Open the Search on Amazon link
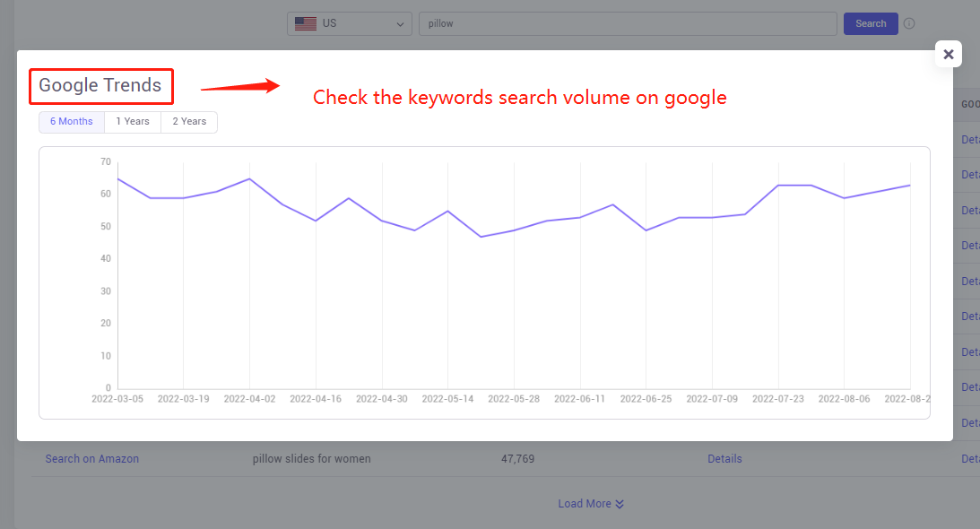The image size is (980, 529). tap(91, 459)
